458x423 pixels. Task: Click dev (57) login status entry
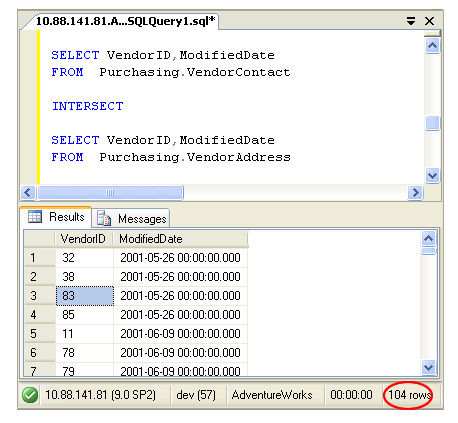coord(196,395)
